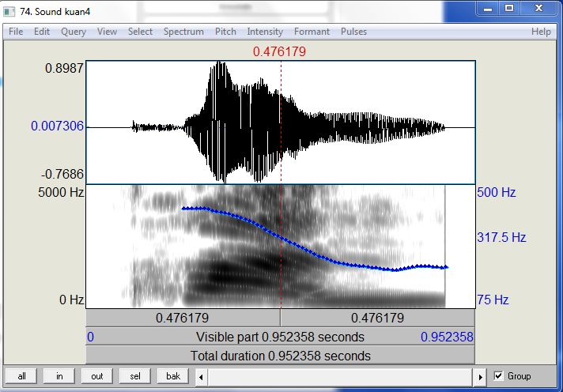Image resolution: width=563 pixels, height=392 pixels.
Task: Click the 'out' zoom button
Action: tap(97, 376)
